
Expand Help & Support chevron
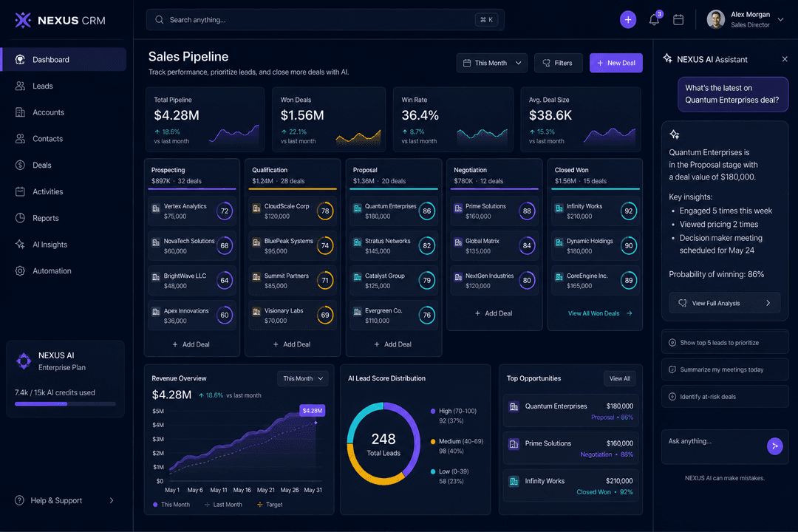(112, 500)
